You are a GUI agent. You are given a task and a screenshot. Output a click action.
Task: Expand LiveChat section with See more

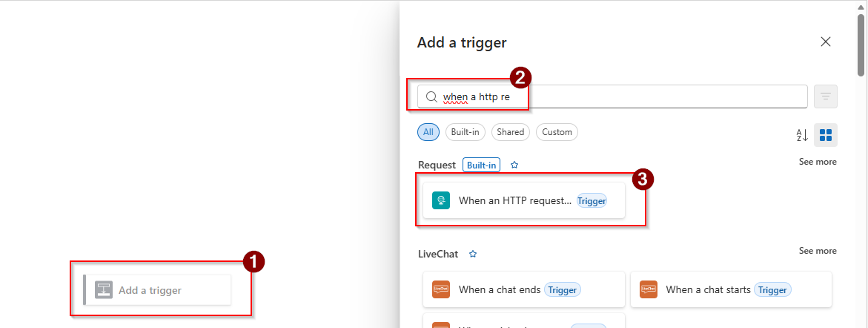tap(818, 251)
